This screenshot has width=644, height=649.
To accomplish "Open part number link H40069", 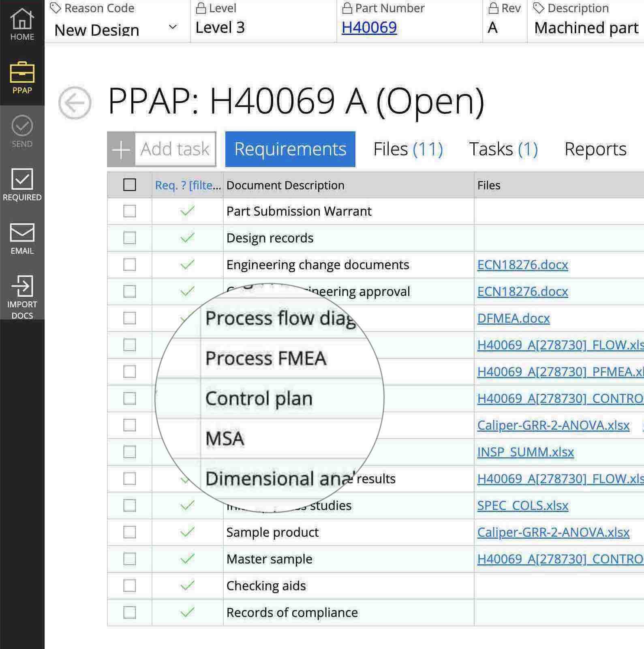I will (x=369, y=28).
